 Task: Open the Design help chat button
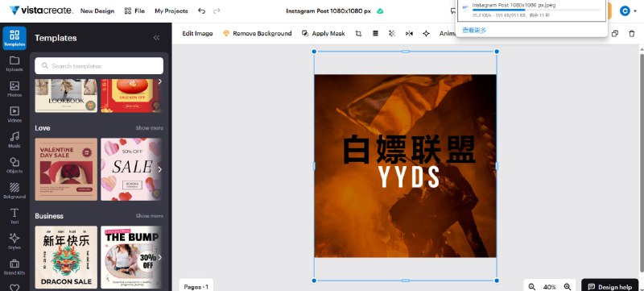[610, 286]
